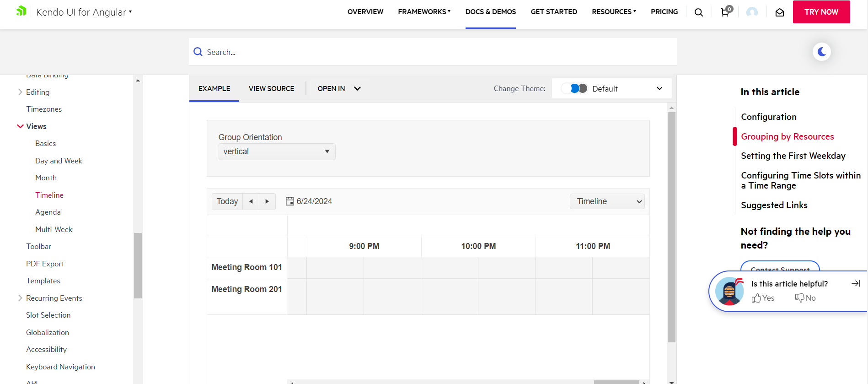Go to previous date with left arrow

coord(251,201)
